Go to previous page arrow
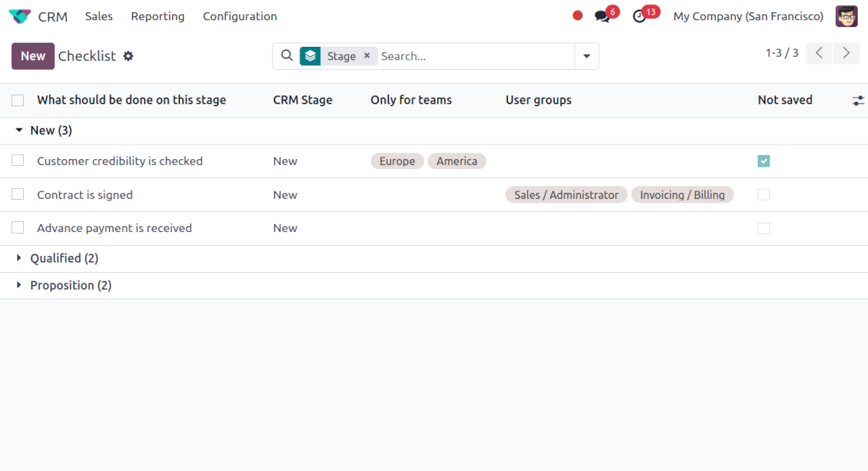Image resolution: width=868 pixels, height=471 pixels. (x=819, y=53)
